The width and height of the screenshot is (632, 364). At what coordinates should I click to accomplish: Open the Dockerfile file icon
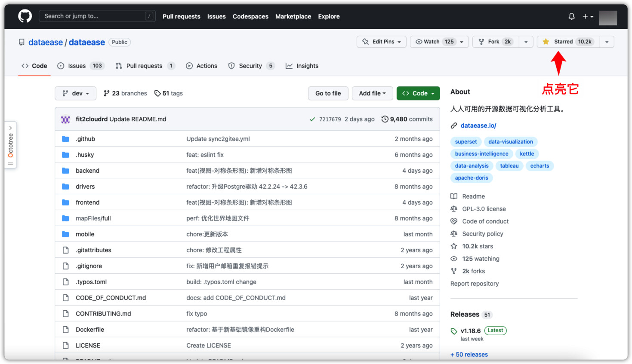(x=65, y=330)
